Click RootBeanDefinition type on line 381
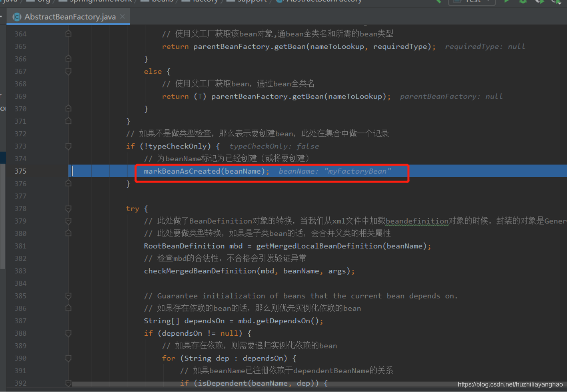The image size is (567, 392). [184, 246]
